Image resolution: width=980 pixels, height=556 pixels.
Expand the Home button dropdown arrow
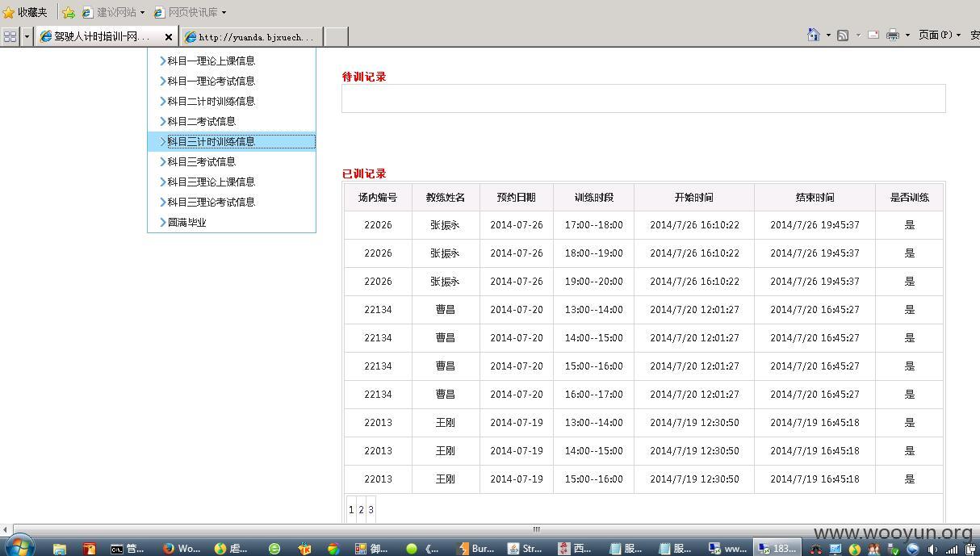(828, 35)
